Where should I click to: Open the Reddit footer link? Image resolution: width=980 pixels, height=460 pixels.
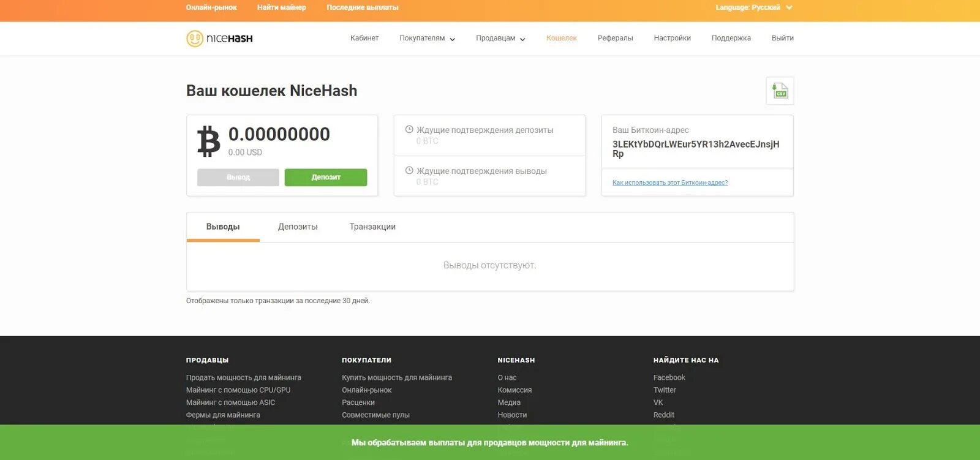click(664, 415)
